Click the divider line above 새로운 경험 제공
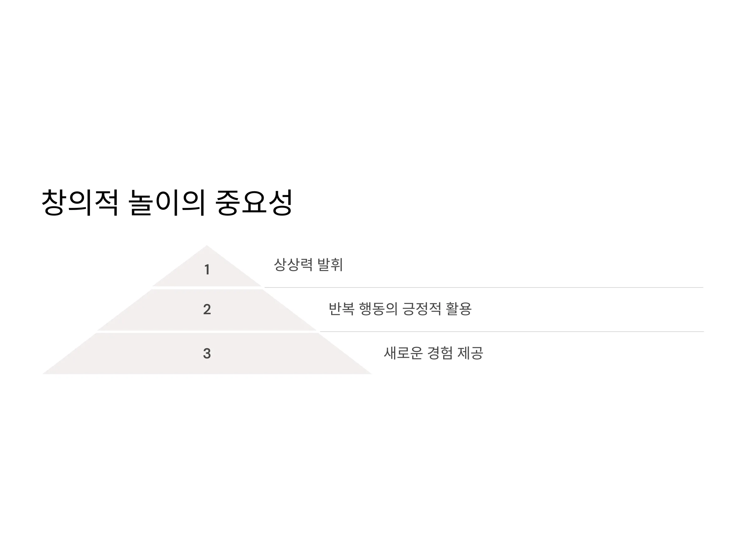The height and width of the screenshot is (560, 747). tap(512, 332)
